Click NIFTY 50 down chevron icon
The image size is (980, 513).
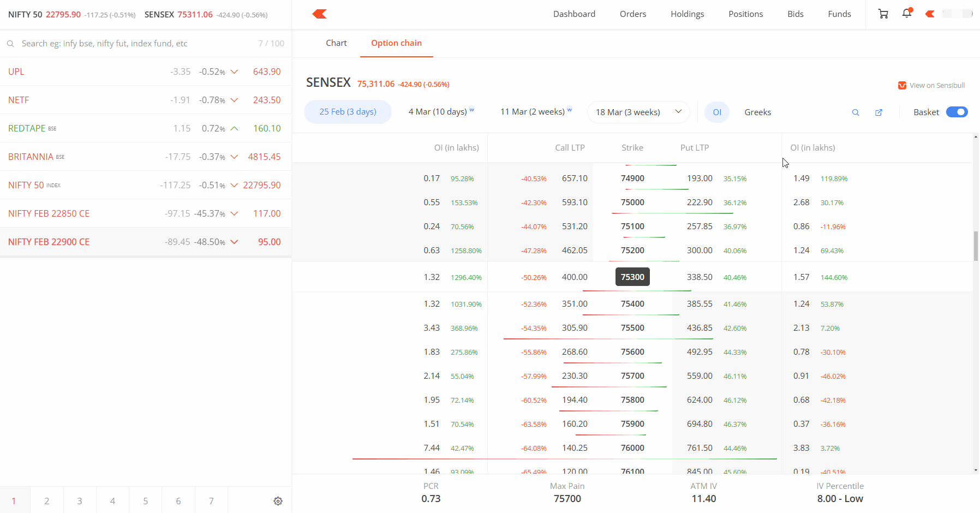tap(234, 185)
